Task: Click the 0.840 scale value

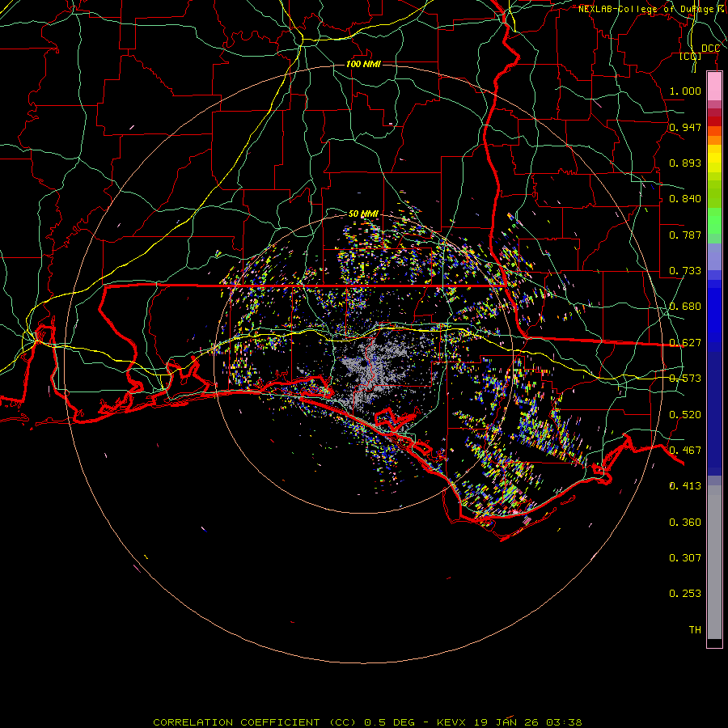Action: coord(685,199)
